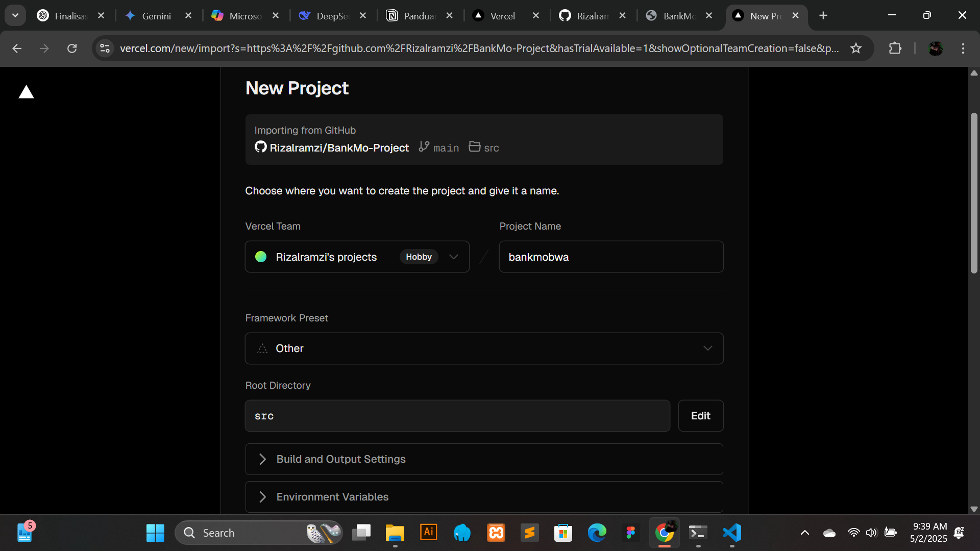
Task: Close the New Project tab
Action: coord(795,16)
